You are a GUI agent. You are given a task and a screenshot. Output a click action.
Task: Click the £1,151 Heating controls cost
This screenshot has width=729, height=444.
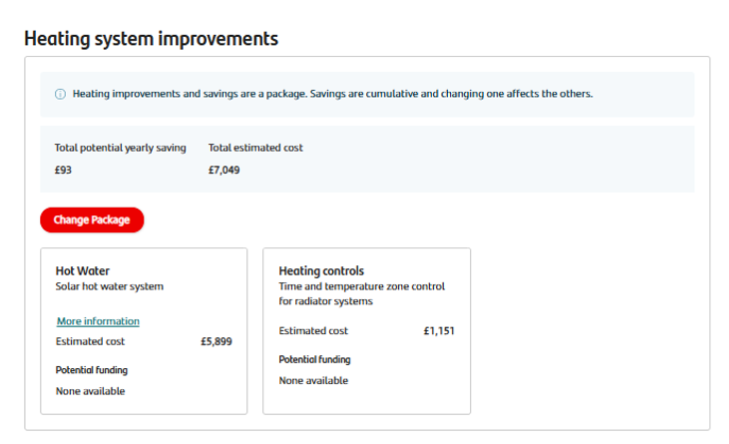click(438, 331)
